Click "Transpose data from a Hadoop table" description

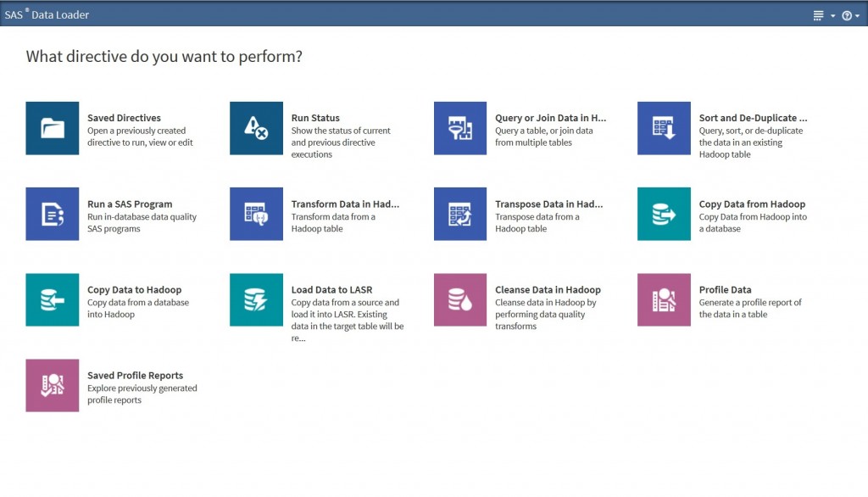coord(537,223)
